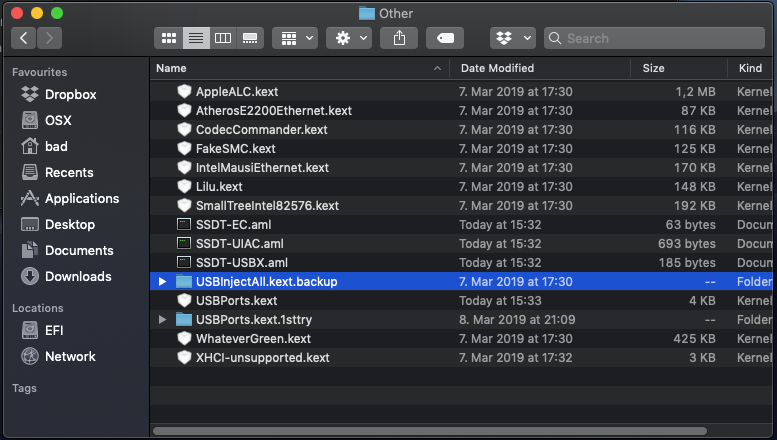The image size is (777, 440).
Task: Click the horizontal scrollbar at the bottom
Action: [430, 431]
